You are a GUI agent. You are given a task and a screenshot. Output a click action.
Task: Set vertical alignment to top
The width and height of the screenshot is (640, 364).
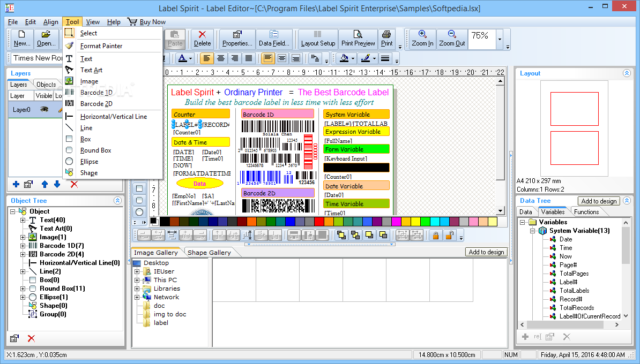268,58
